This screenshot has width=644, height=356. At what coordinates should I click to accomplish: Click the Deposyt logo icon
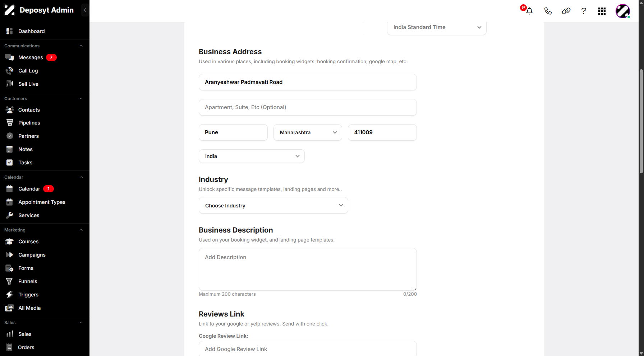click(x=10, y=10)
